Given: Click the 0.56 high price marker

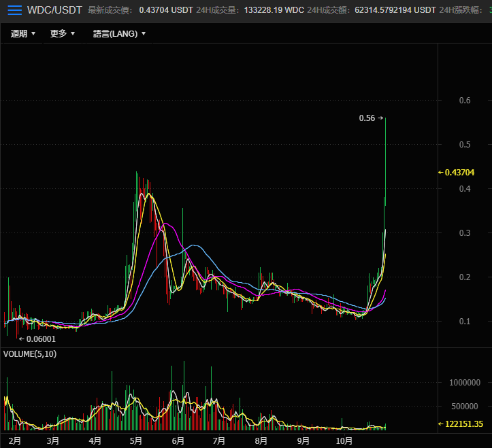Looking at the screenshot, I should pyautogui.click(x=371, y=118).
